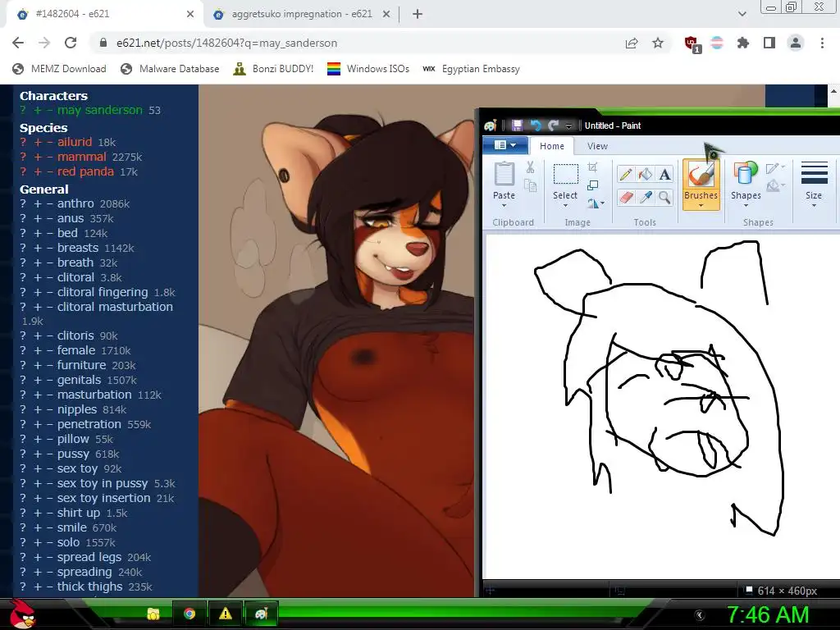Open the blue Paint file menu button
840x630 pixels.
click(x=505, y=145)
